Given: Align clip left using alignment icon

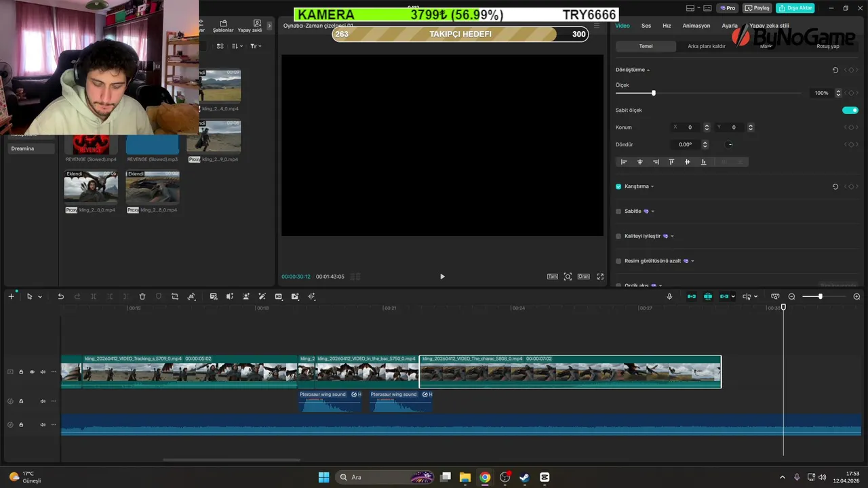Looking at the screenshot, I should (624, 162).
